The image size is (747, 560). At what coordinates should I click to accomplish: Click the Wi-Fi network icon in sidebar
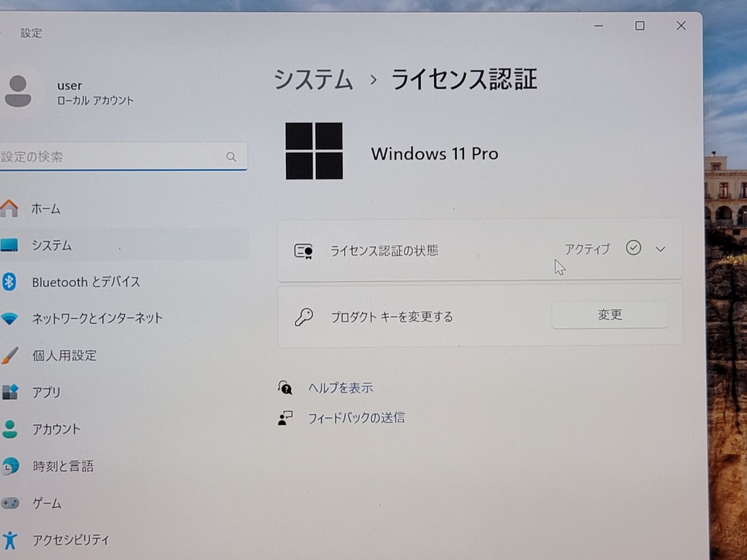pos(9,319)
